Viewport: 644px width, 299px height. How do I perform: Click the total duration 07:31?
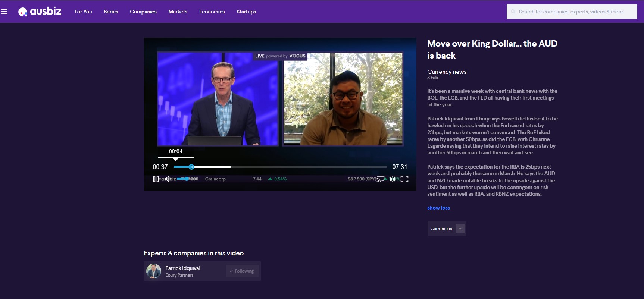(400, 167)
